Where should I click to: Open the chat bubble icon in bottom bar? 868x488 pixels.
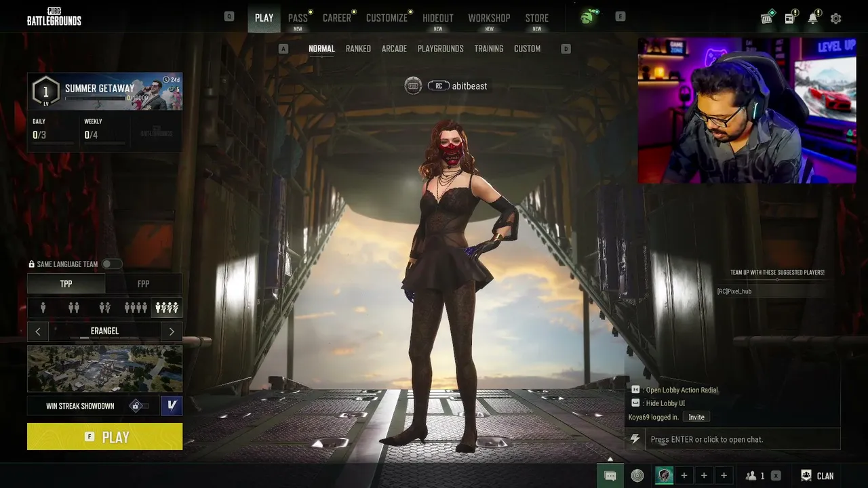click(x=610, y=476)
